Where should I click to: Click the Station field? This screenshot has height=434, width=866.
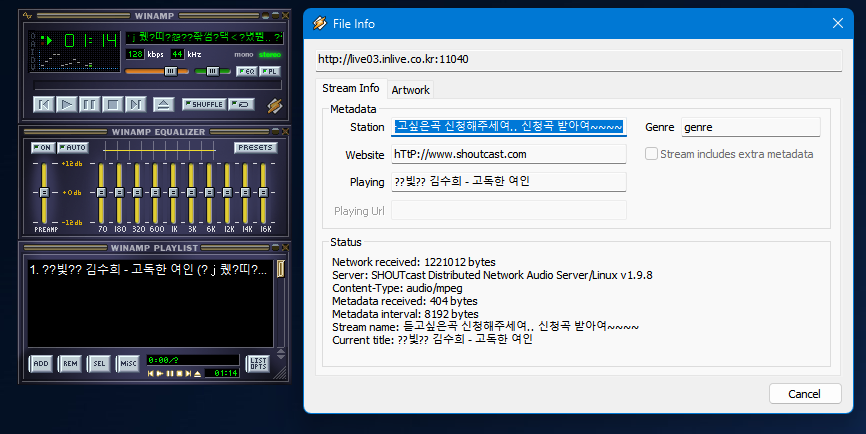click(509, 126)
